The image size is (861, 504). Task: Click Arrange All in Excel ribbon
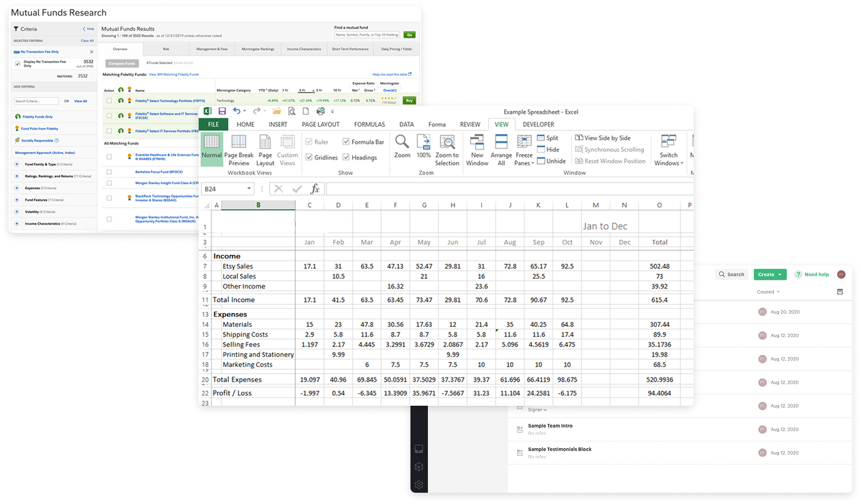[501, 149]
